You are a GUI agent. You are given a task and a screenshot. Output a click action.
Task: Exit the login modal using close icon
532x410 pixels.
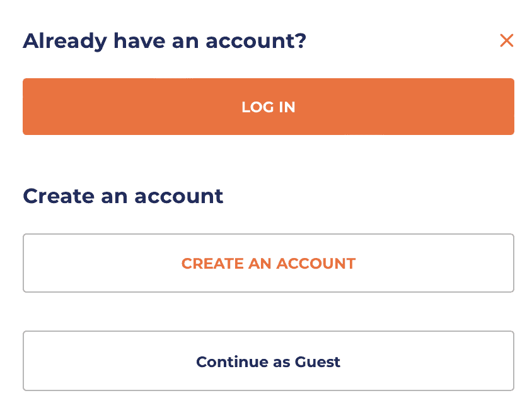tap(506, 41)
